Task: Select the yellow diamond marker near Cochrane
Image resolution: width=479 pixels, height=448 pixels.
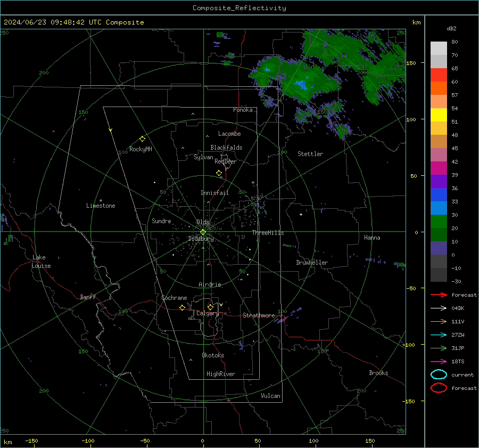Action: 182,307
